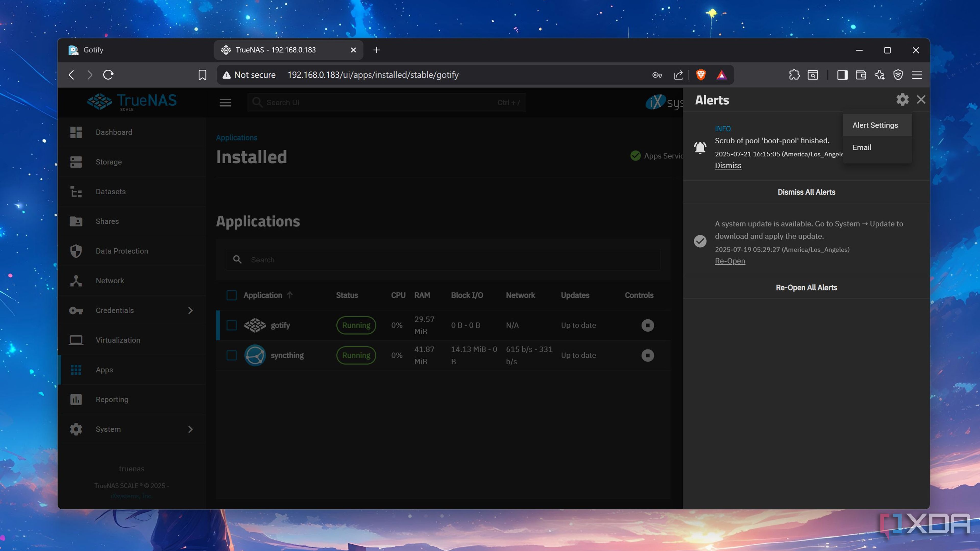Stop the gotify application
Screen dimensions: 980x551
647,325
